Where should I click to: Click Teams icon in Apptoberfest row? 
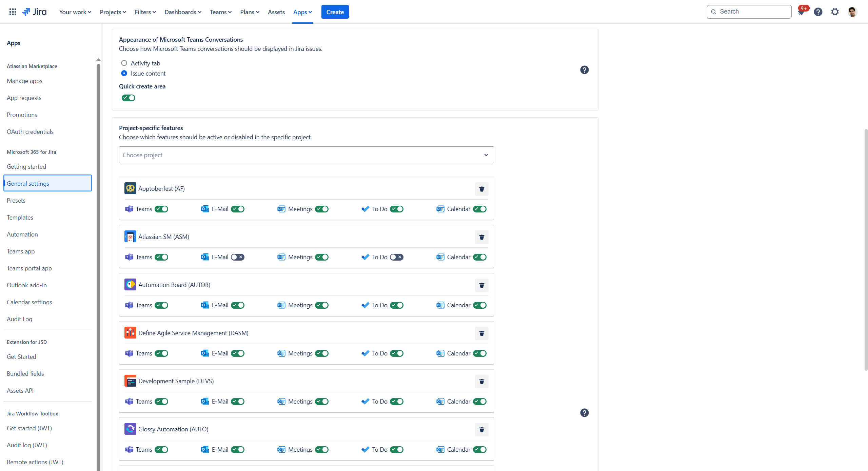coord(129,209)
